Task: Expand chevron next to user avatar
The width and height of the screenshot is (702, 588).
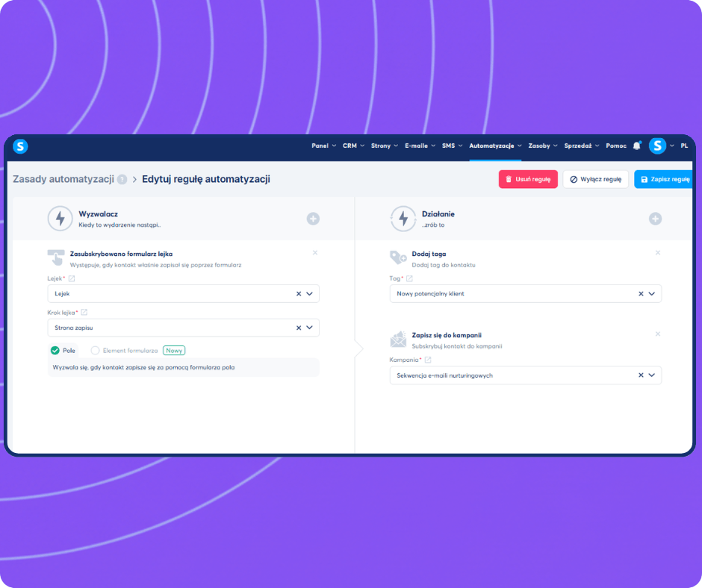Action: [671, 146]
